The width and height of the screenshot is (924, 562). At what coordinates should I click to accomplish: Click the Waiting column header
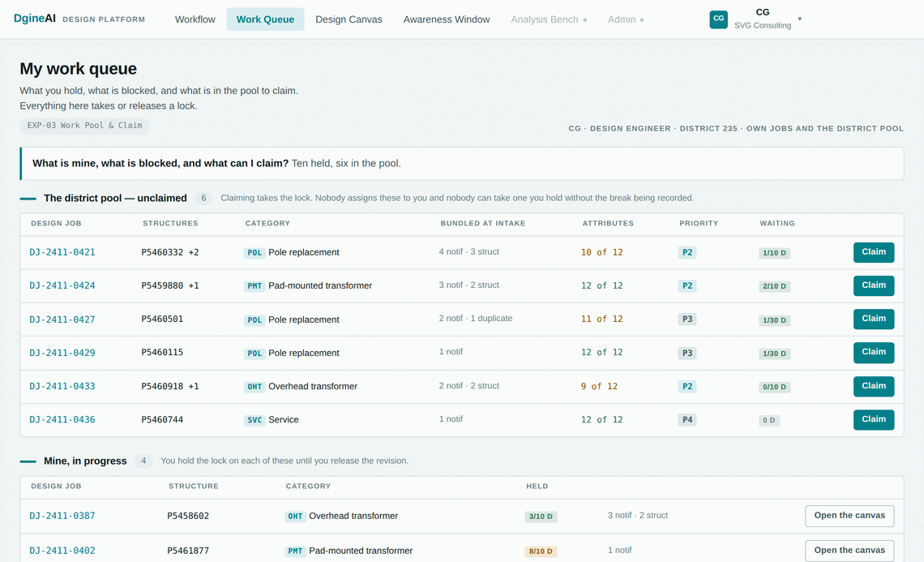pos(777,224)
